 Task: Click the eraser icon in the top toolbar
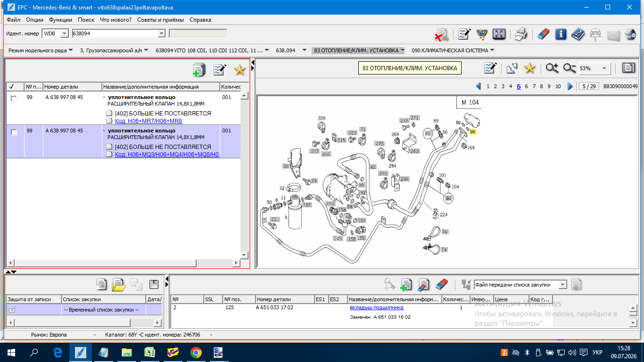[x=543, y=34]
